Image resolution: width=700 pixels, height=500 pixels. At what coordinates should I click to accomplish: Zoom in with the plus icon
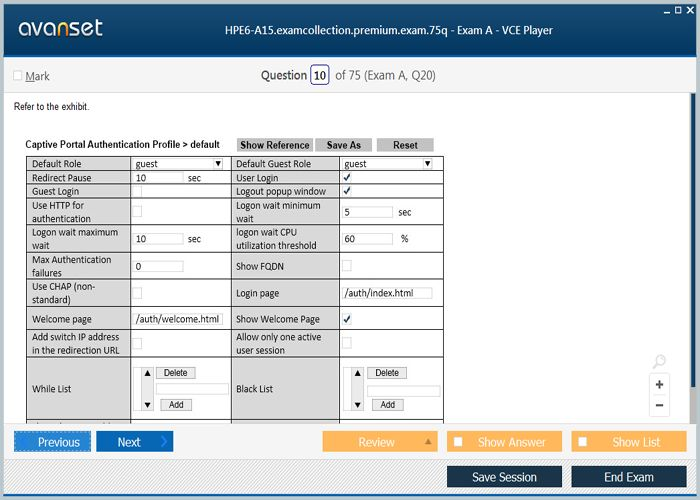(x=659, y=384)
